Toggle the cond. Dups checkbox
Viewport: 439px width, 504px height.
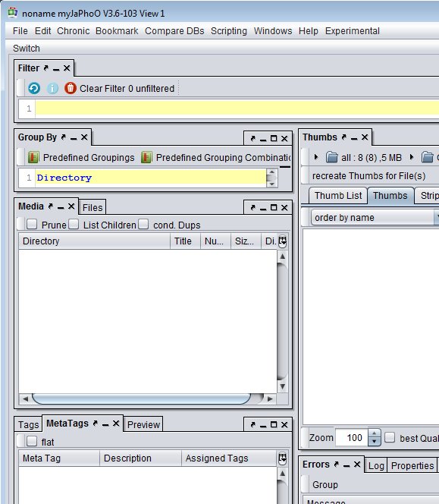pyautogui.click(x=143, y=224)
